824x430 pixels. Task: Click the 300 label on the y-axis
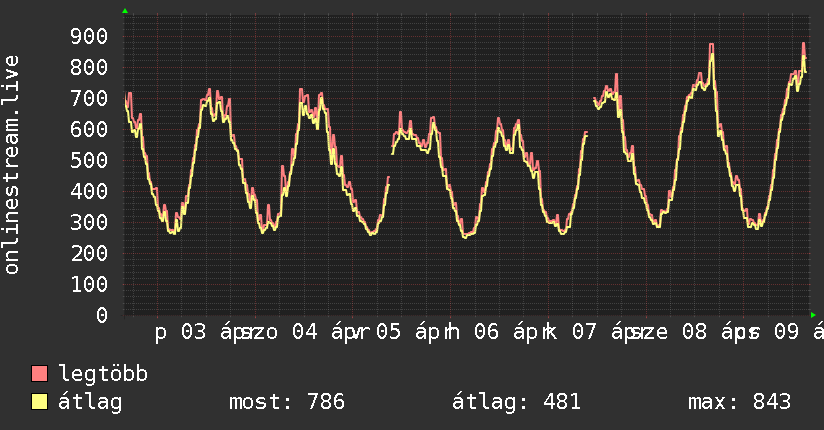click(90, 222)
